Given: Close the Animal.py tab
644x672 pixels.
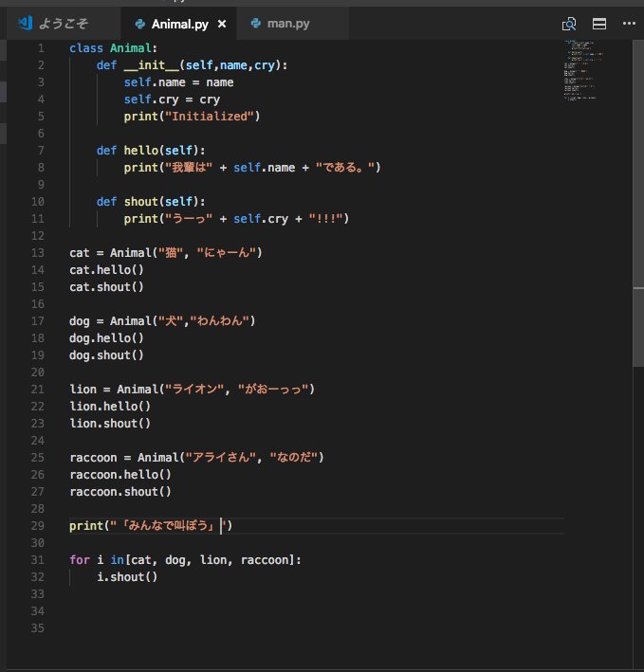Looking at the screenshot, I should (x=222, y=24).
